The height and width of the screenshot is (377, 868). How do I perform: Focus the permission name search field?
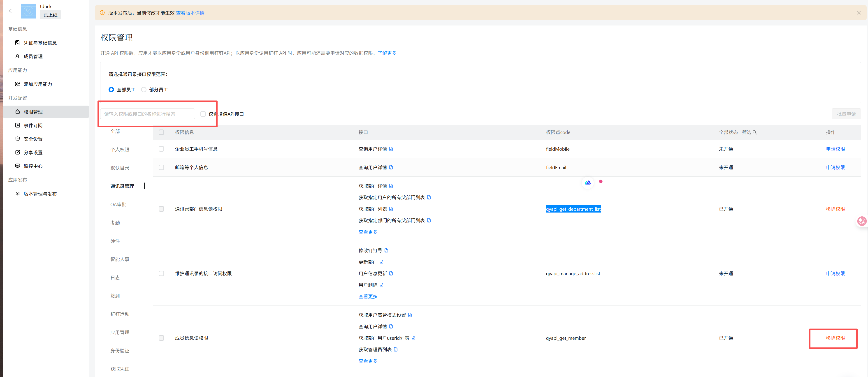(148, 114)
